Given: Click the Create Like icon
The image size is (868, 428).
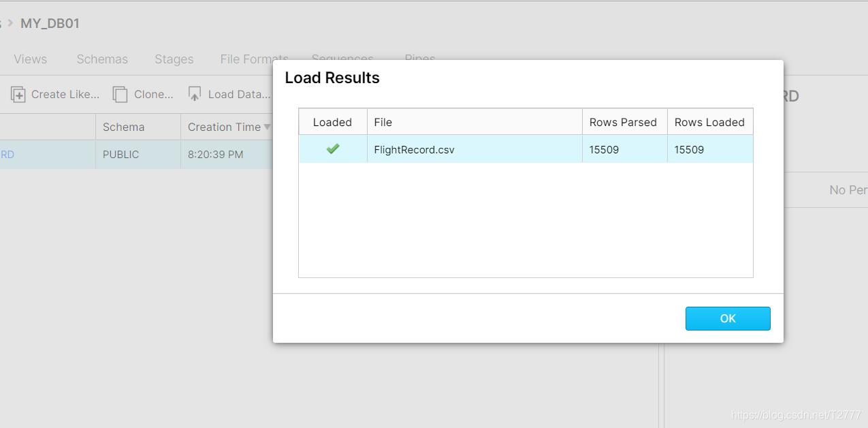Looking at the screenshot, I should [18, 95].
